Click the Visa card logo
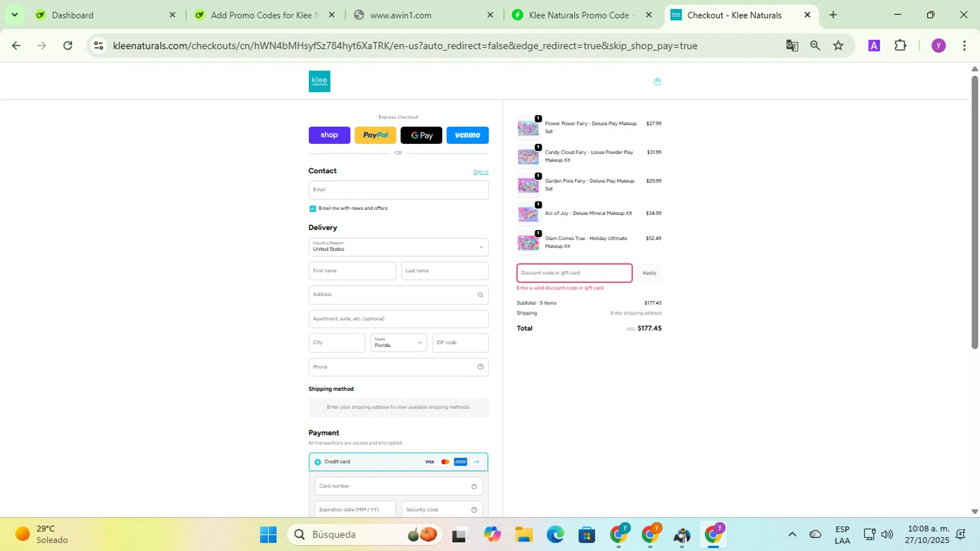This screenshot has width=980, height=551. (429, 462)
